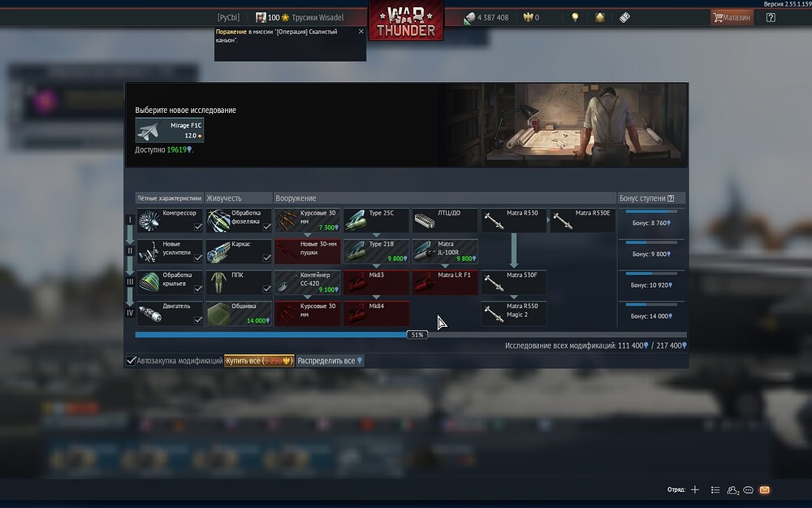
Task: Click the silver lions currency icon
Action: click(469, 18)
